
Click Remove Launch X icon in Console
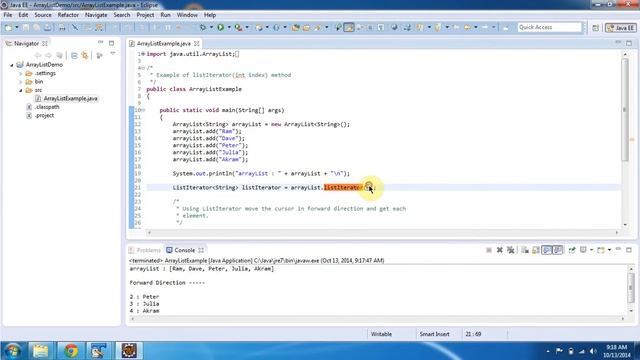(x=500, y=250)
